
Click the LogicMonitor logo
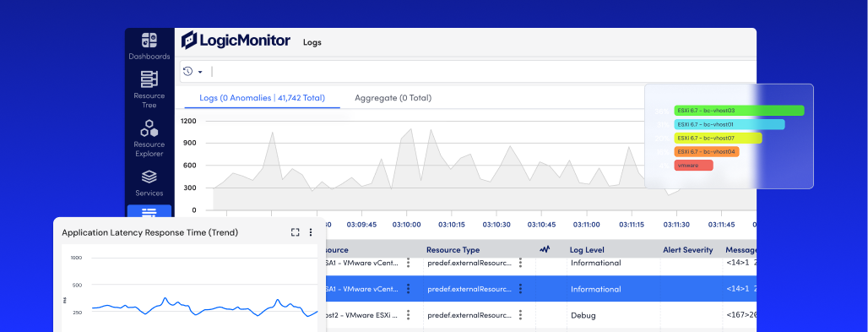pyautogui.click(x=236, y=41)
